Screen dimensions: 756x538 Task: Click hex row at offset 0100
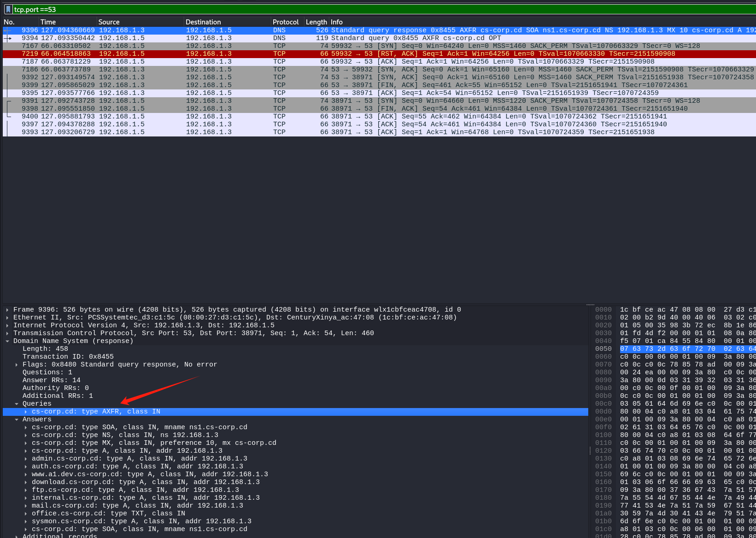pyautogui.click(x=675, y=435)
